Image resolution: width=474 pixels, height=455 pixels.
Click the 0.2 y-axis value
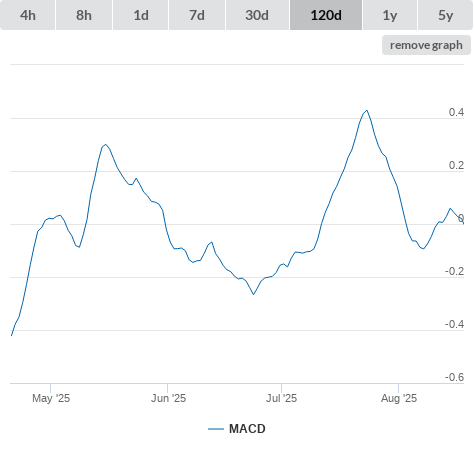point(456,165)
